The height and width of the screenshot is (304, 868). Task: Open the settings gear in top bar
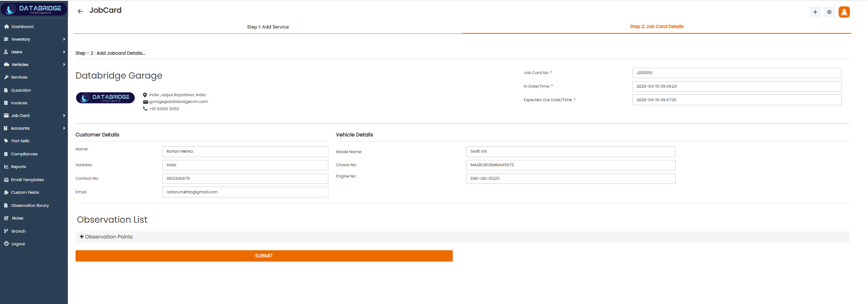(x=829, y=12)
